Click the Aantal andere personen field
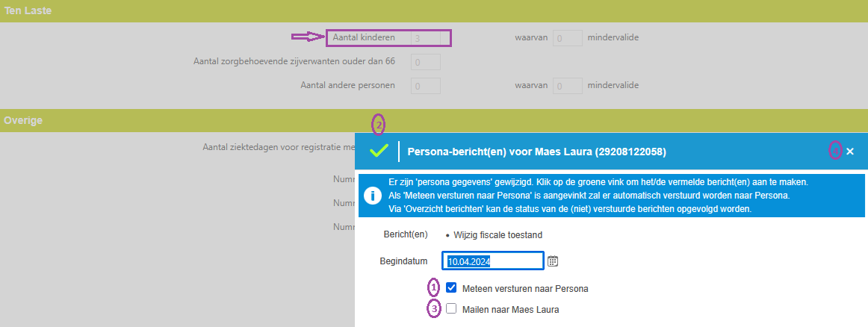This screenshot has height=327, width=868. (x=426, y=86)
